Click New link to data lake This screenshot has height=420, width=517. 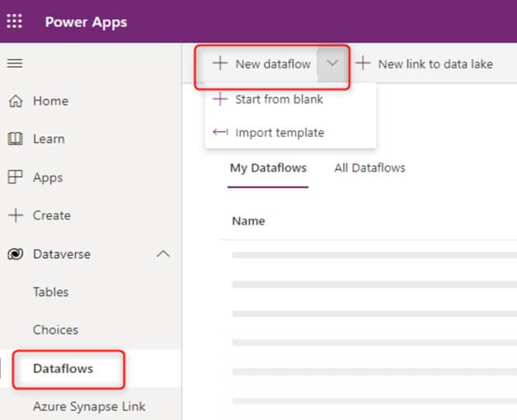click(435, 64)
